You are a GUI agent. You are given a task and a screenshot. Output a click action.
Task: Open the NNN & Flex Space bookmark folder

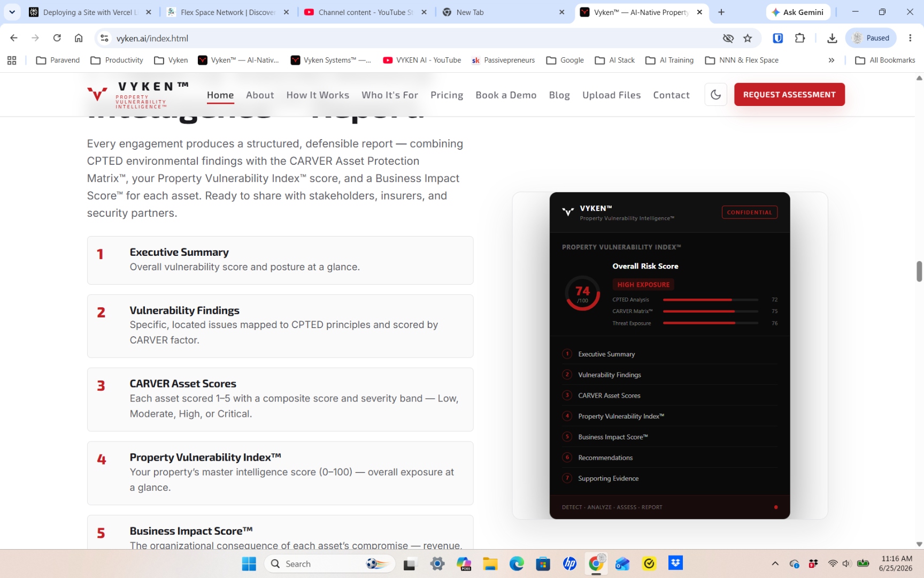(742, 60)
